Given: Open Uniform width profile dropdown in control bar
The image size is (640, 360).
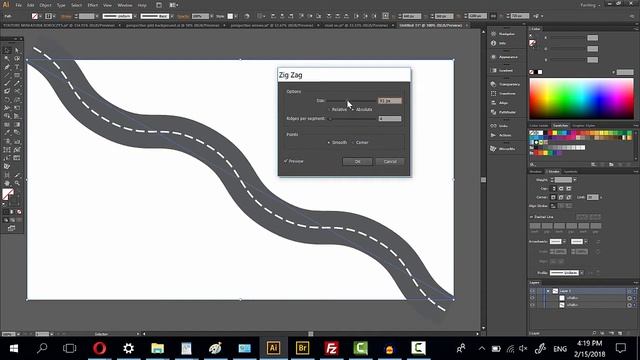Looking at the screenshot, I should pos(135,16).
